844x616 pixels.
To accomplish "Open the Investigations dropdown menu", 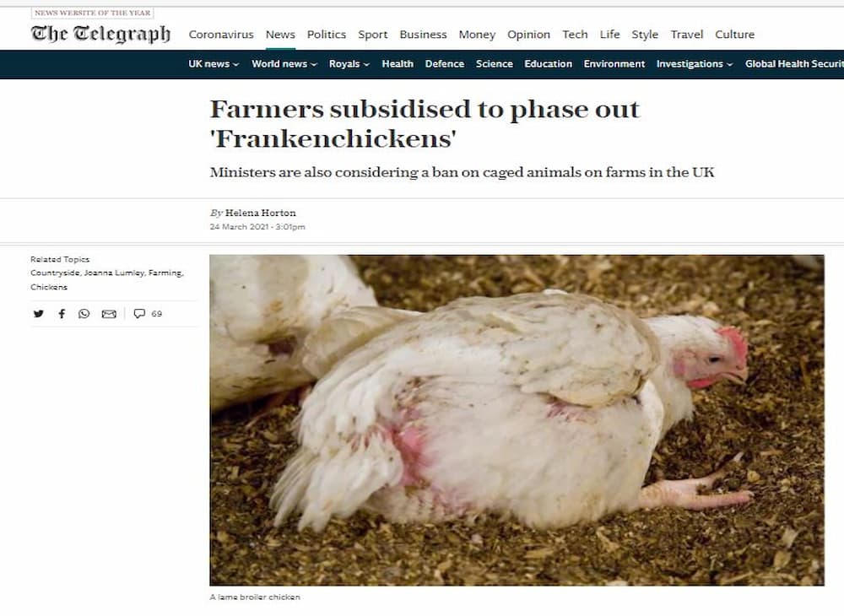I will click(x=695, y=64).
